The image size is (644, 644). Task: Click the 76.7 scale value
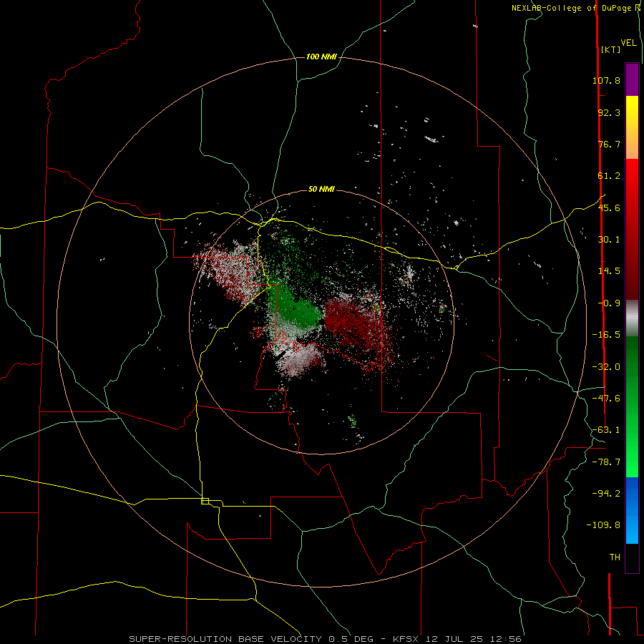[x=609, y=144]
